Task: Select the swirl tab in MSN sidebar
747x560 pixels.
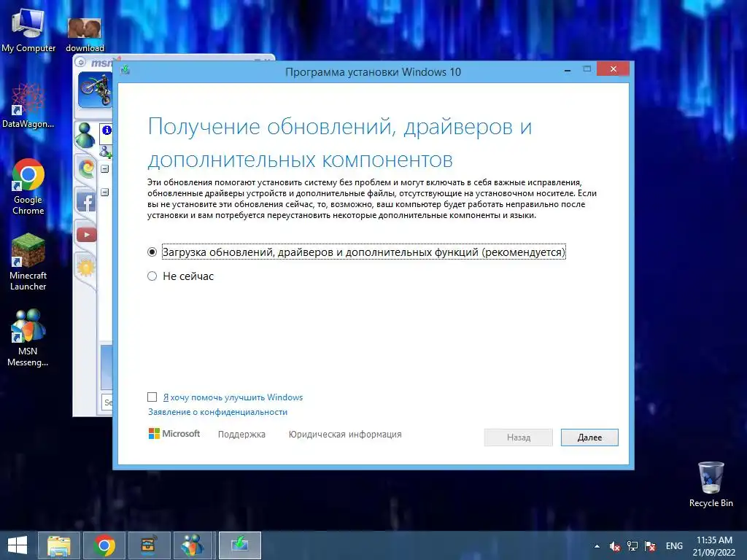Action: pos(86,168)
